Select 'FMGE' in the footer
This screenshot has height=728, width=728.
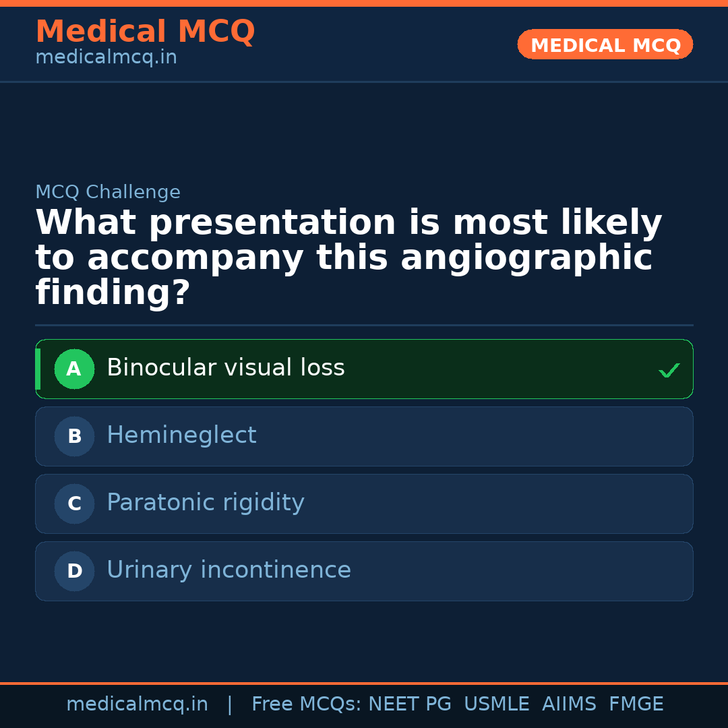pos(636,704)
